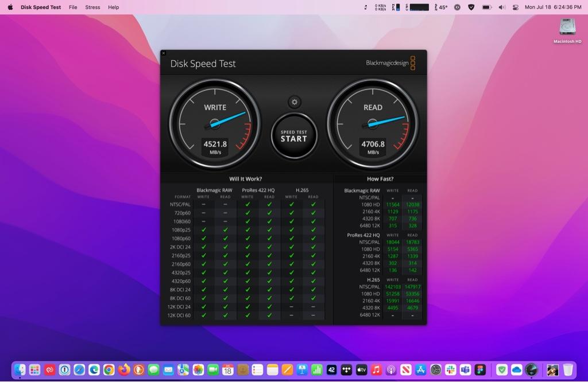This screenshot has width=588, height=382.
Task: Launch 1Password from the dock
Action: coord(64,370)
